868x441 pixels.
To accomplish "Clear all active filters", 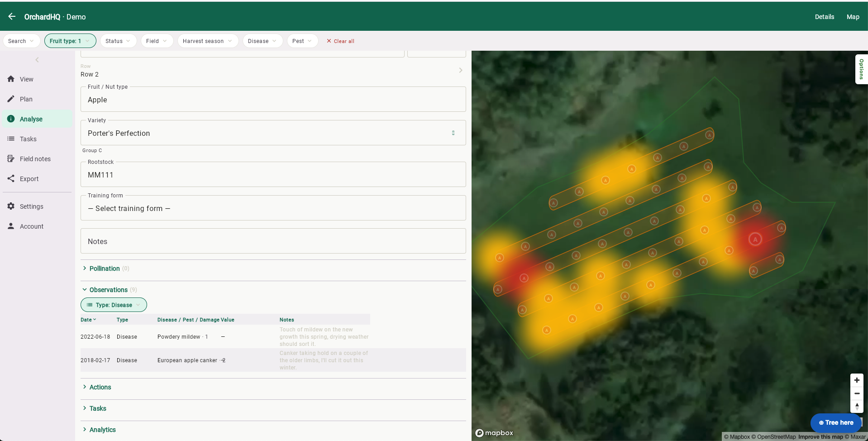I will click(340, 41).
